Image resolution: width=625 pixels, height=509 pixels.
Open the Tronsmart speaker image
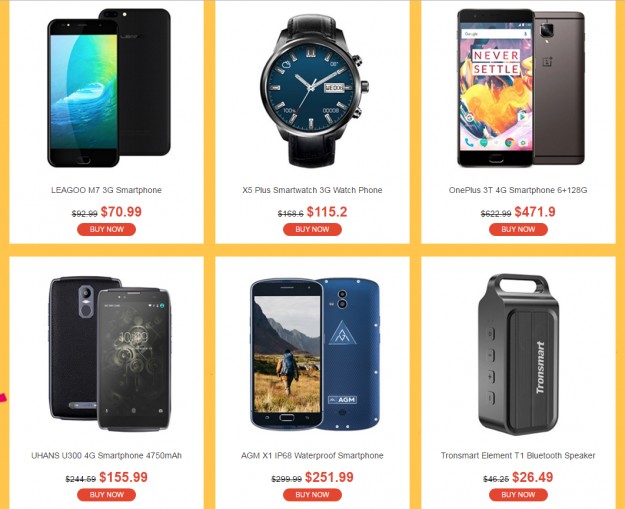click(x=518, y=354)
